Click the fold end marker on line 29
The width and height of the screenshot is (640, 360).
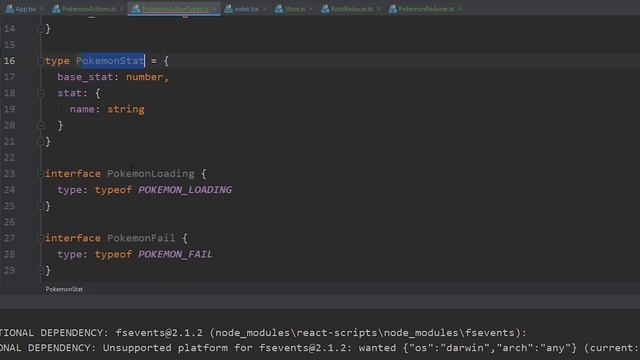click(x=40, y=271)
